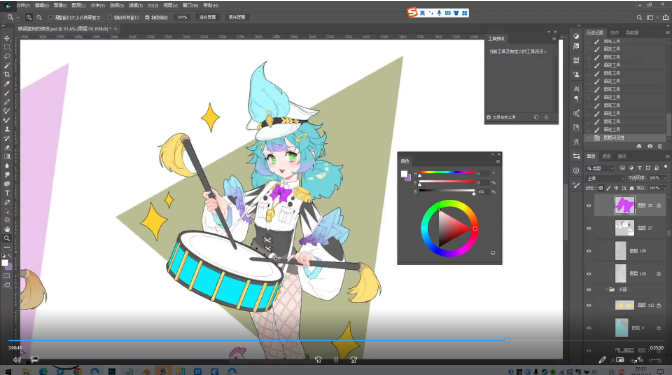
Task: Toggle the zoom all windows checkbox
Action: [x=110, y=18]
